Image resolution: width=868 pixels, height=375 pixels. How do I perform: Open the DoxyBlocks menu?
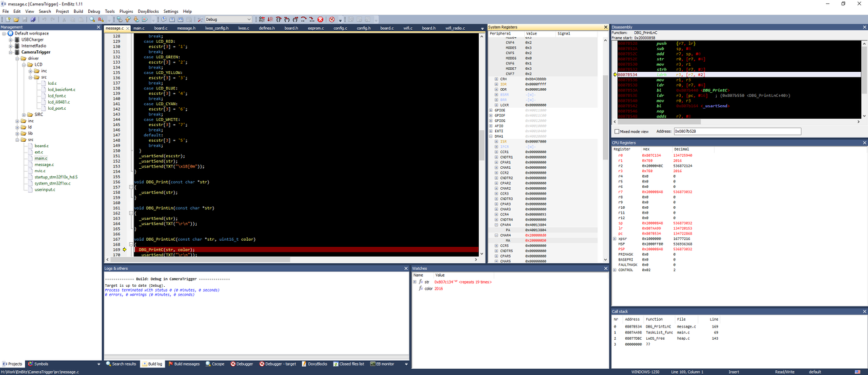(147, 12)
